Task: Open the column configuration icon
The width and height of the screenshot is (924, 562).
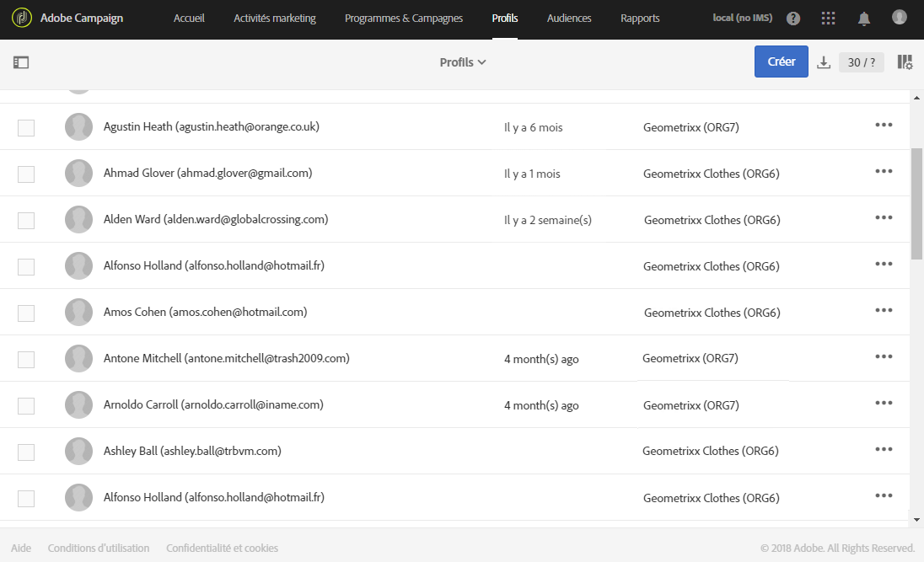Action: point(905,62)
